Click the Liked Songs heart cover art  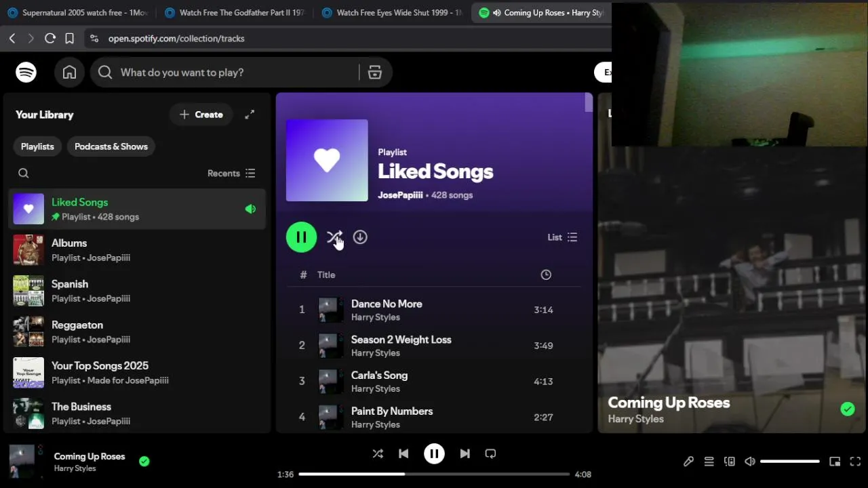327,161
